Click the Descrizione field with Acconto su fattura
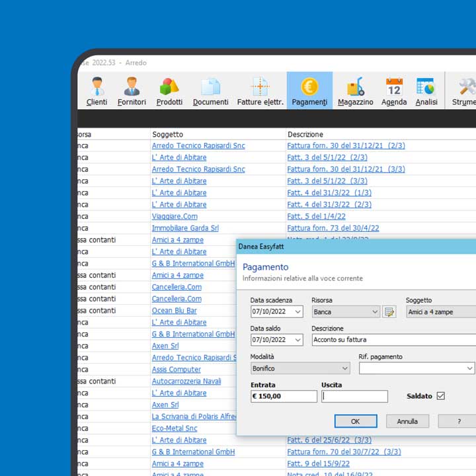The image size is (476, 476). 394,340
